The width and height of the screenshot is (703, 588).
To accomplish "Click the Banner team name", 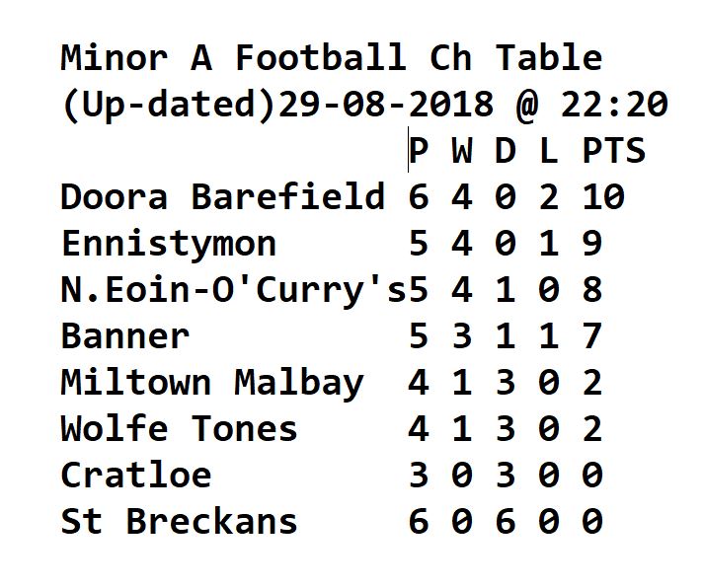I will tap(125, 335).
